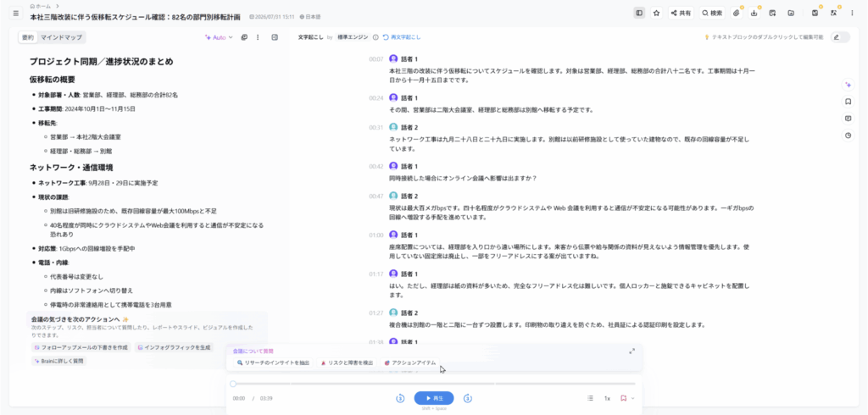Click the add-image note icon in top toolbar
The height and width of the screenshot is (415, 868).
772,13
